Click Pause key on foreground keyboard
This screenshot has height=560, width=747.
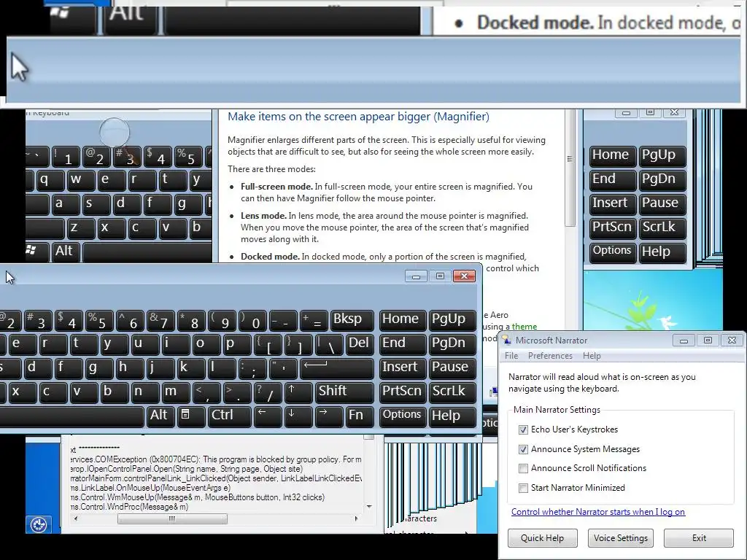(x=452, y=367)
